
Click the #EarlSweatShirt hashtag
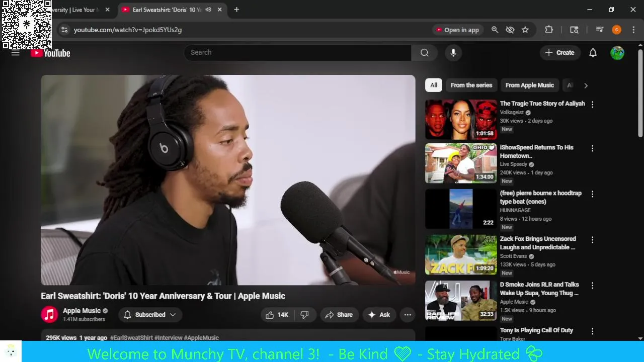coord(131,338)
